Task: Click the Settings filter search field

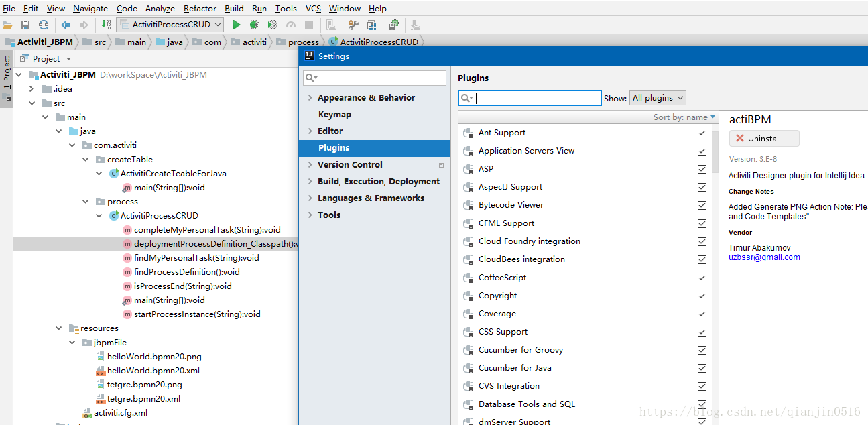Action: coord(375,78)
